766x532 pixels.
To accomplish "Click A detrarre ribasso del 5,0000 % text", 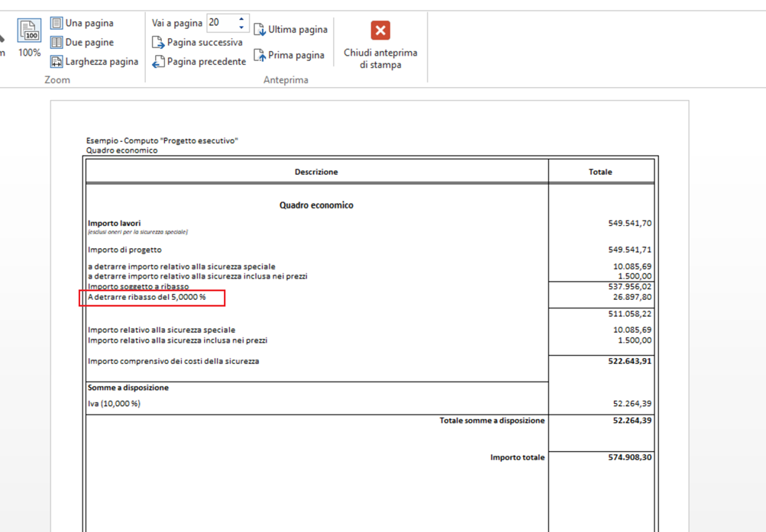I will click(x=147, y=297).
